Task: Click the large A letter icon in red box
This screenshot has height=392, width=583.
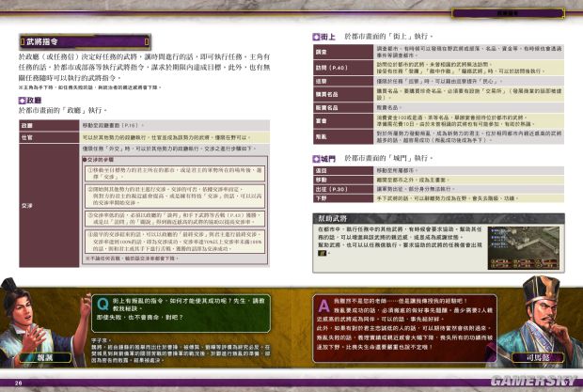Action: 323,306
